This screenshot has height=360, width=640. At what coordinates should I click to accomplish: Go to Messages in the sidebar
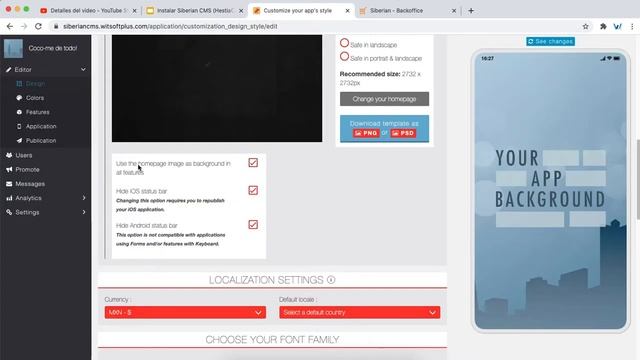tap(30, 184)
